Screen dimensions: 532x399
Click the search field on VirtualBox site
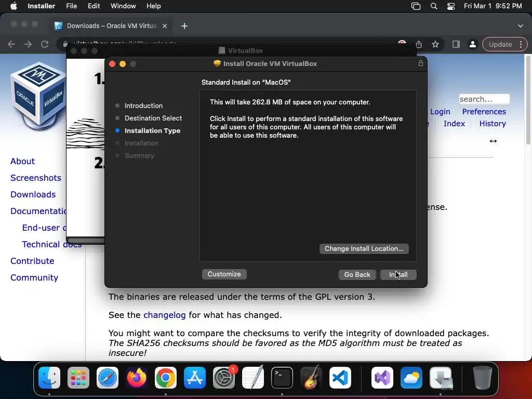pos(484,99)
